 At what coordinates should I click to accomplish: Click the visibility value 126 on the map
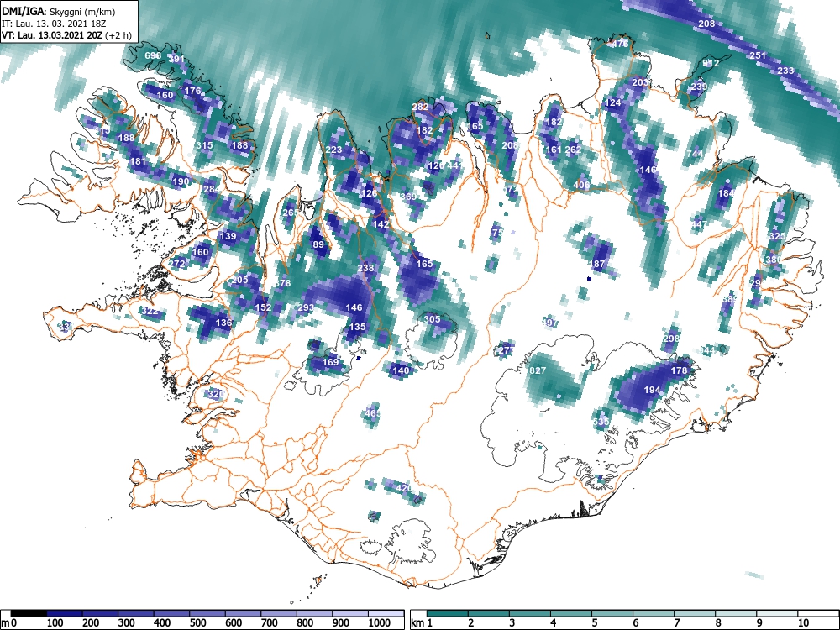pos(369,193)
